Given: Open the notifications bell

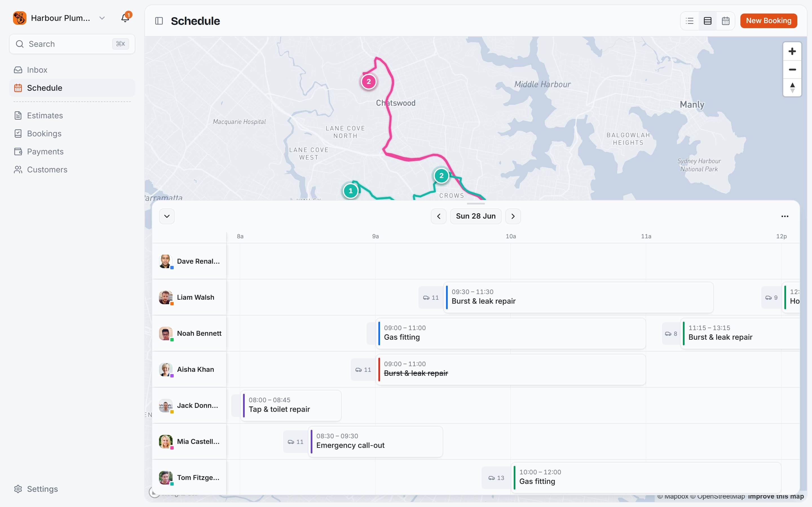Looking at the screenshot, I should click(x=125, y=18).
